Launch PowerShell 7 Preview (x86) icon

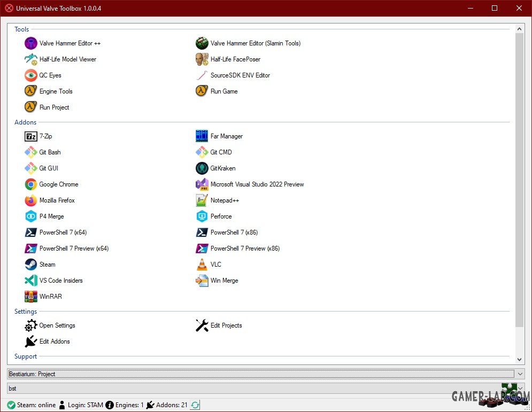tap(202, 248)
